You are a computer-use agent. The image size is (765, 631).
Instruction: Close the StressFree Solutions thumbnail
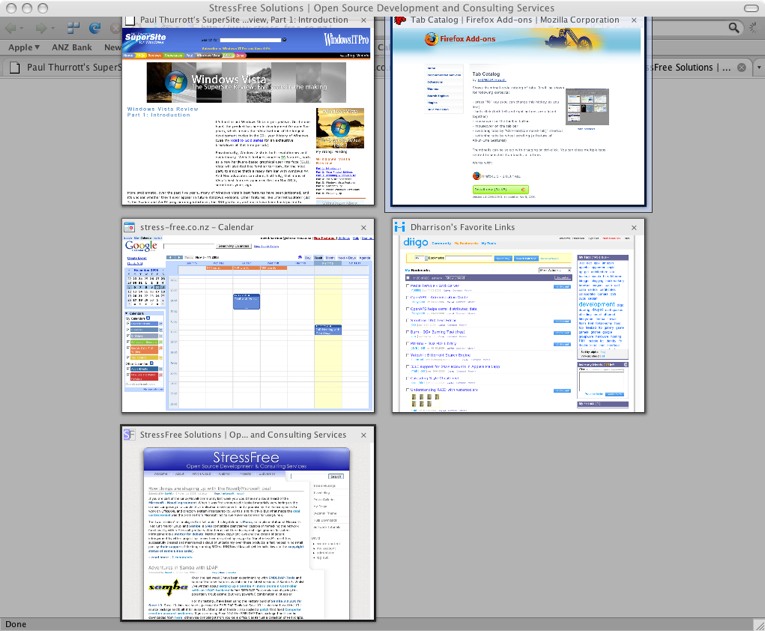(363, 435)
